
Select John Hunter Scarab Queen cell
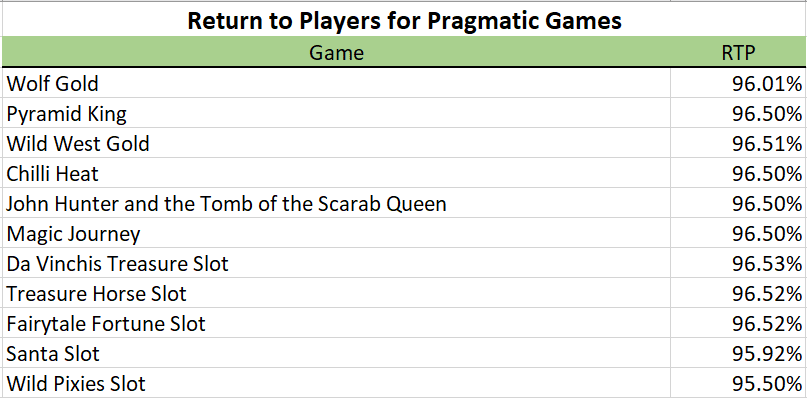[x=337, y=203]
